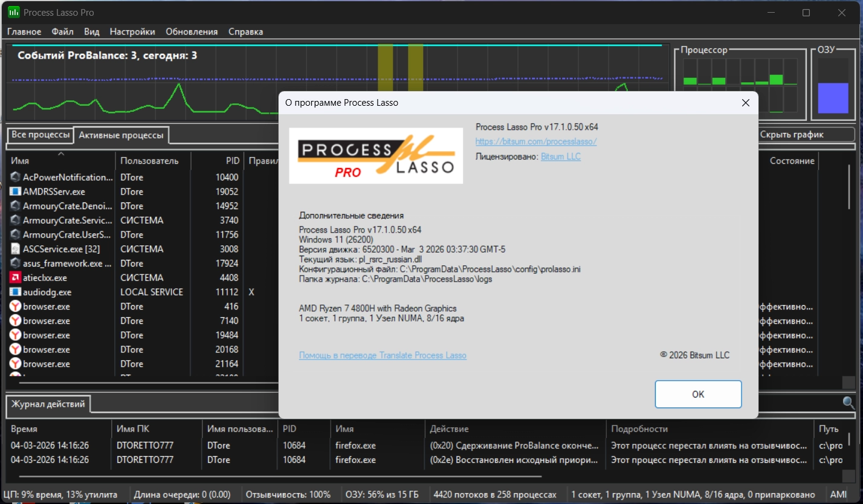Click the Process Lasso title bar app icon
This screenshot has width=863, height=504.
[x=13, y=12]
